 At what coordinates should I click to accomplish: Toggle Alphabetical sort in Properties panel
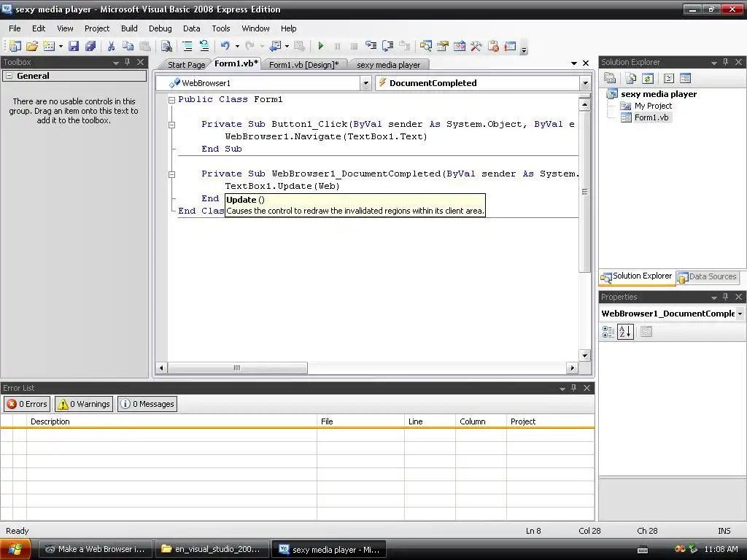tap(625, 332)
